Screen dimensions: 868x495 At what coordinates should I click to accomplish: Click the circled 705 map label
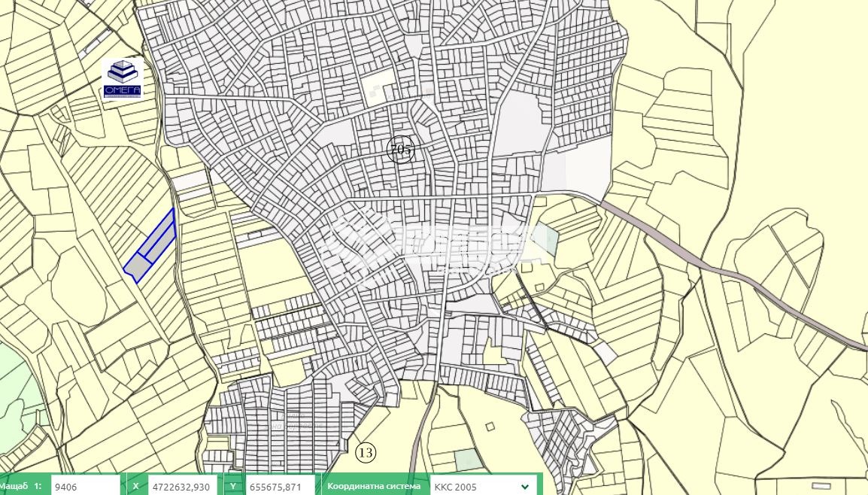tap(400, 150)
